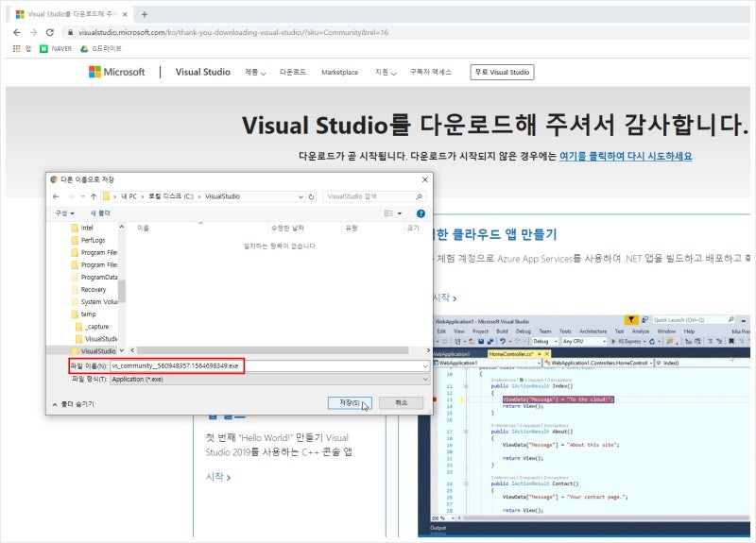Collapse folders with 폴더 숨기기
This screenshot has height=543, width=756.
point(74,404)
